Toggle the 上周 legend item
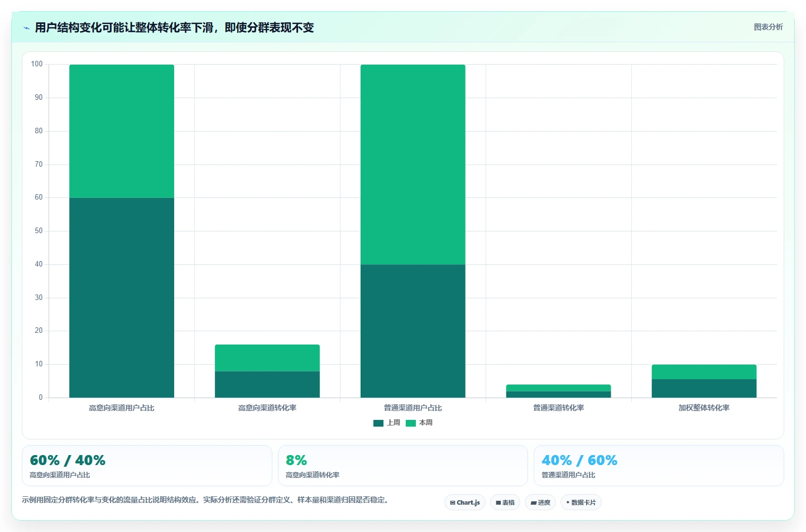806x532 pixels. pyautogui.click(x=387, y=423)
